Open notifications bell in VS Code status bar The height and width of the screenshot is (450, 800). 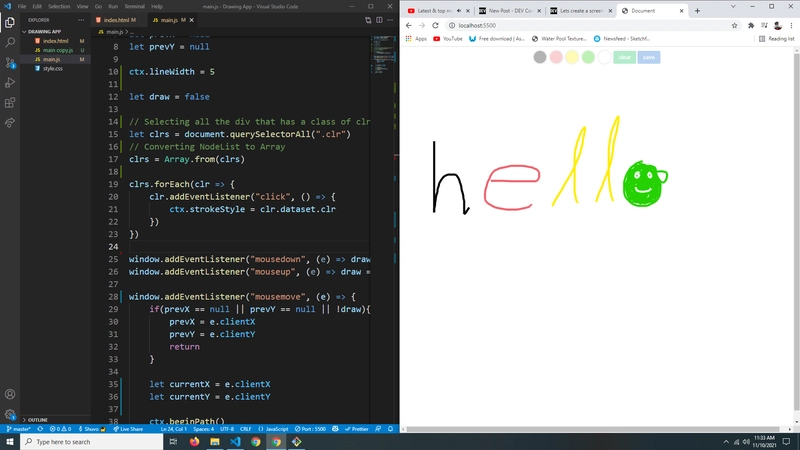(x=390, y=429)
